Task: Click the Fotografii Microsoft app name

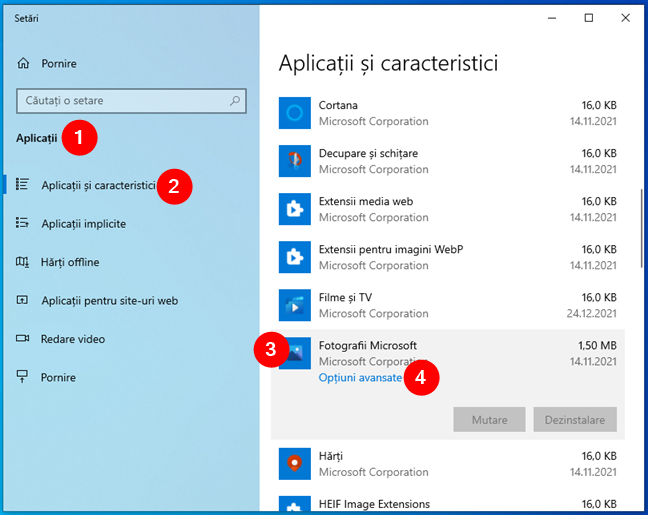Action: (367, 346)
